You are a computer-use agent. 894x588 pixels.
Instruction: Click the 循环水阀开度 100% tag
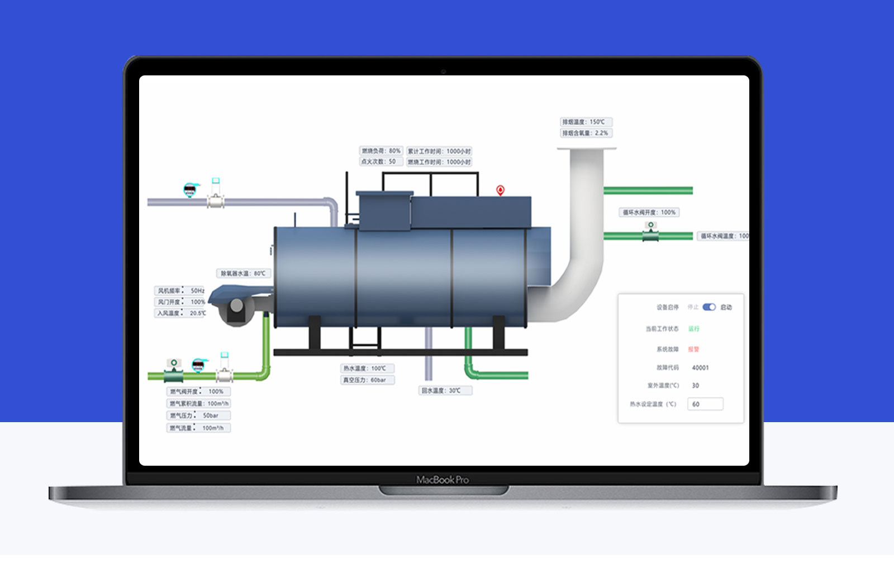(649, 212)
